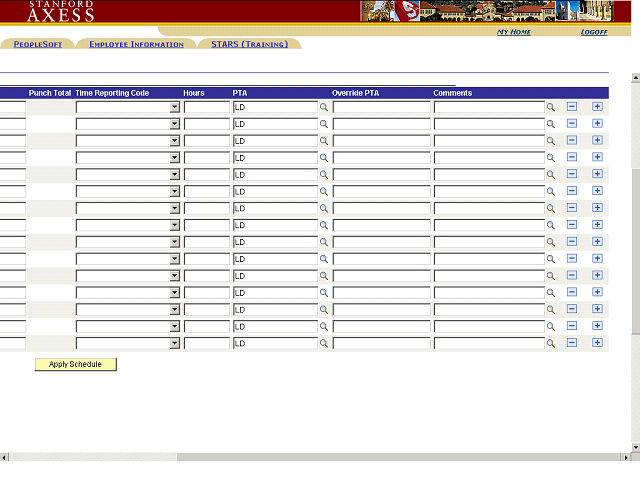This screenshot has width=640, height=480.
Task: Open the Employee Information tab
Action: pyautogui.click(x=136, y=44)
